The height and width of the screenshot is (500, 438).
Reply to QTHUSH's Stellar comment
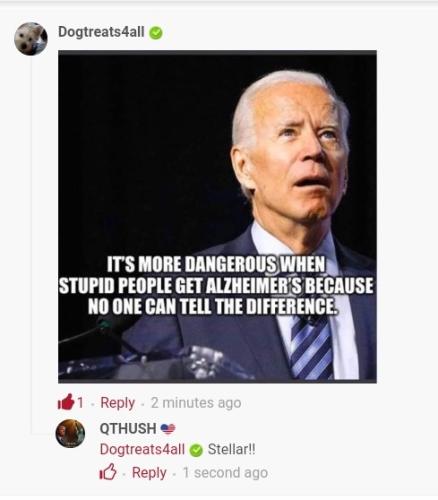(x=149, y=473)
